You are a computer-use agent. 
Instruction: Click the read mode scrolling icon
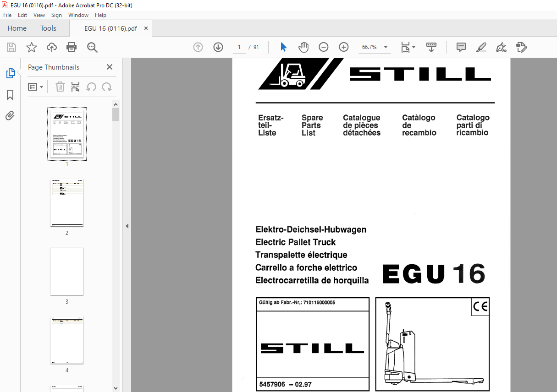click(431, 47)
